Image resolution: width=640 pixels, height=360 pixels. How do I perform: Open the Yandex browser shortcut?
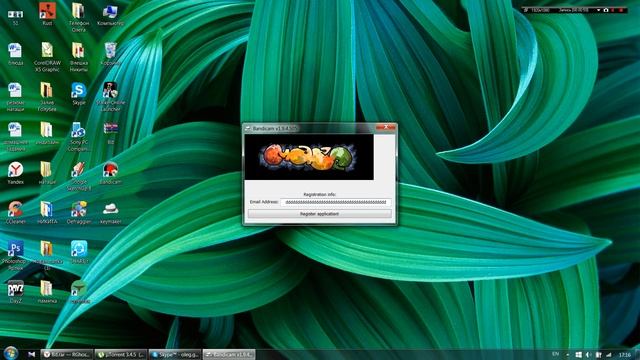16,173
